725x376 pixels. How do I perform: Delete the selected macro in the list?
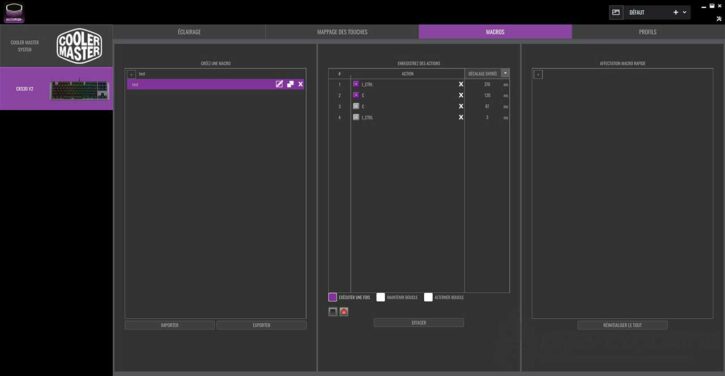[301, 84]
